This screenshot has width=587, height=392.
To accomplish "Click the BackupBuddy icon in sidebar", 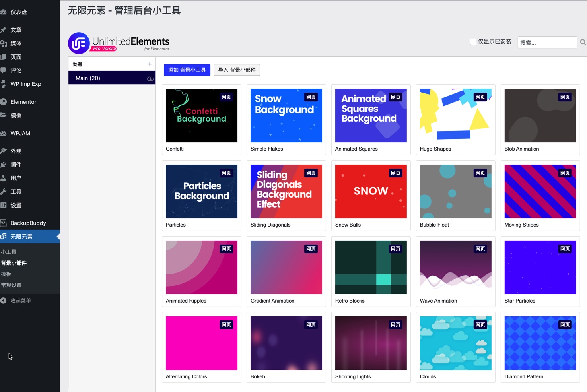I will click(3, 223).
